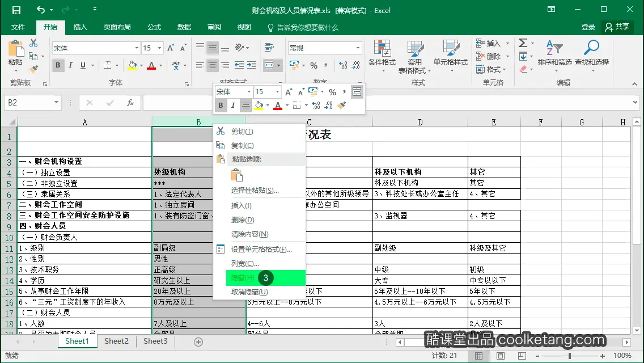This screenshot has width=644, height=363.
Task: Click format painter in mini toolbar
Action: tap(341, 105)
